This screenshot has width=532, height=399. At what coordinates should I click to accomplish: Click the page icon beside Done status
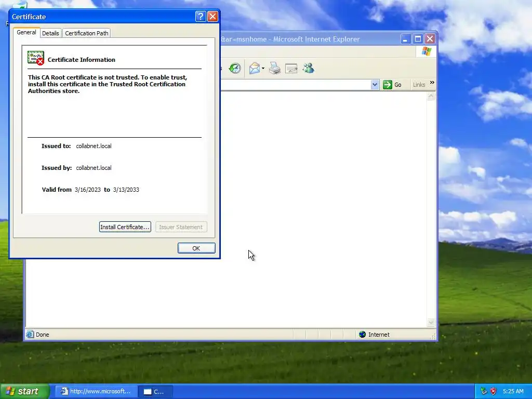tap(30, 335)
